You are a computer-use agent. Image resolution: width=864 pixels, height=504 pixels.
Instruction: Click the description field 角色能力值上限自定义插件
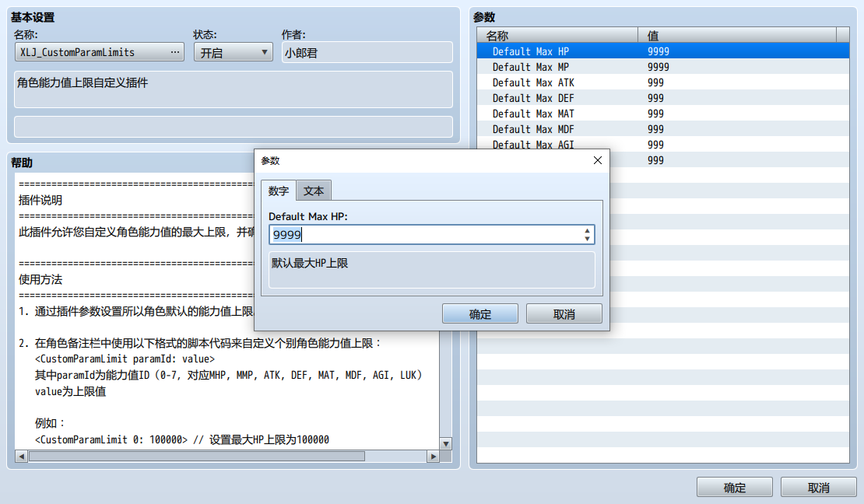pos(233,89)
